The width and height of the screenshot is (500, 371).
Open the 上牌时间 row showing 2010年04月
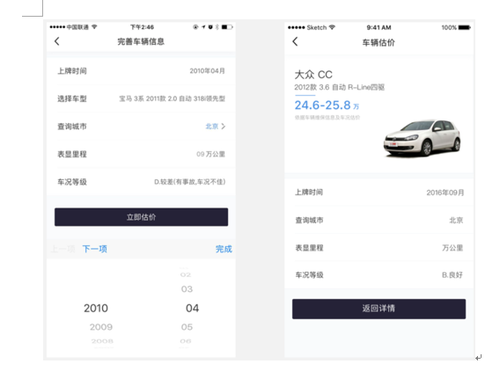[141, 71]
